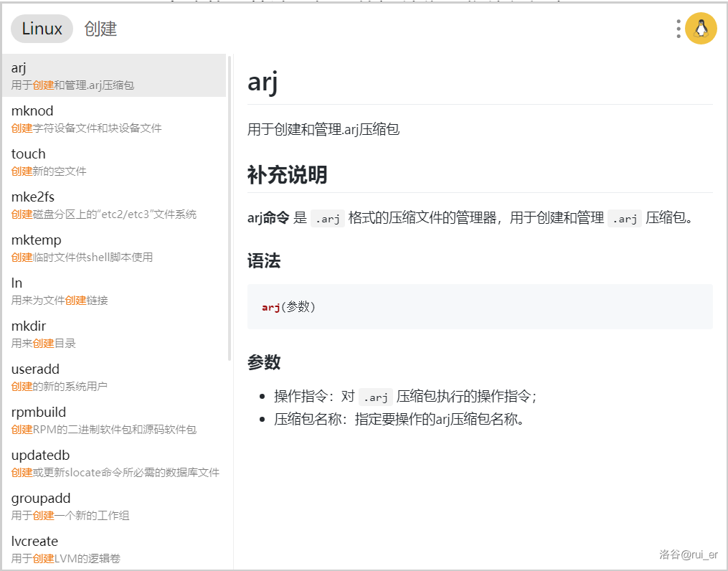
Task: Open the mke2fs command entry
Action: point(113,204)
